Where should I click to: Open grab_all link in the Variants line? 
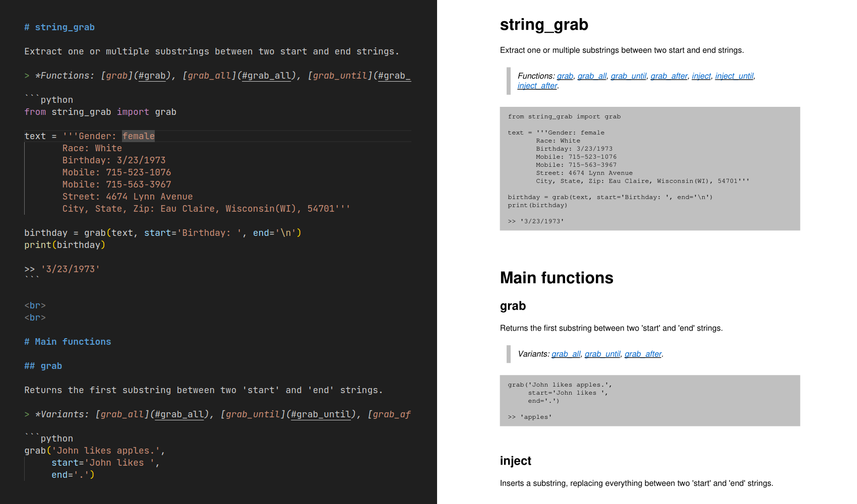[566, 354]
